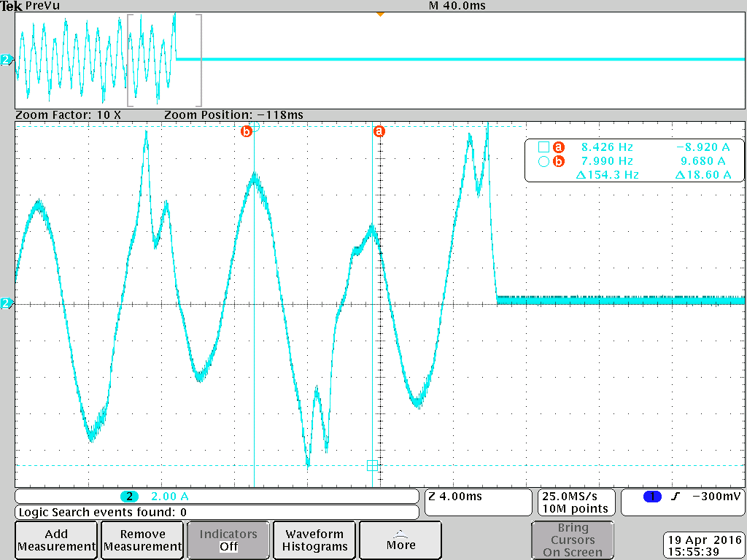The height and width of the screenshot is (560, 747).
Task: Click the delta '18.60 A' value
Action: (703, 175)
